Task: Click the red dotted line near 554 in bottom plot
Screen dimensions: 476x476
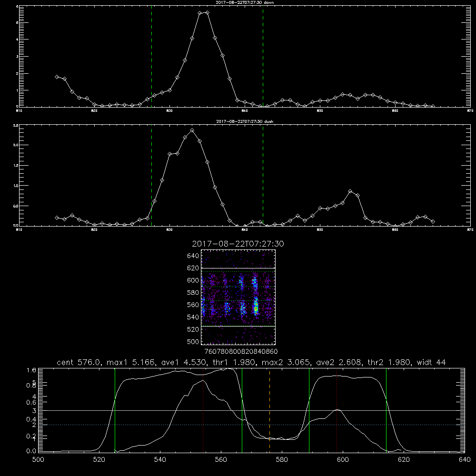Action: 203,410
